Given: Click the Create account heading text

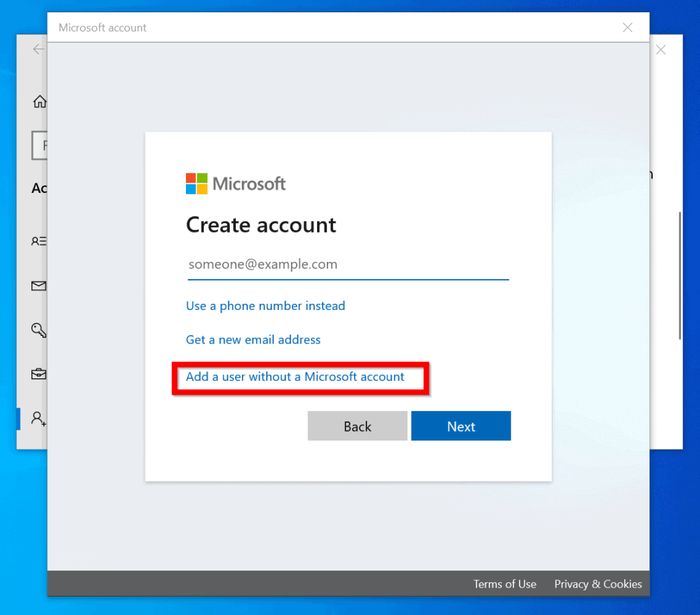Looking at the screenshot, I should click(x=261, y=224).
